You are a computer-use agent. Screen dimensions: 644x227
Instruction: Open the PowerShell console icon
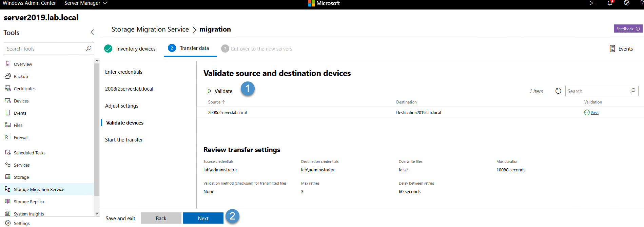pyautogui.click(x=593, y=3)
